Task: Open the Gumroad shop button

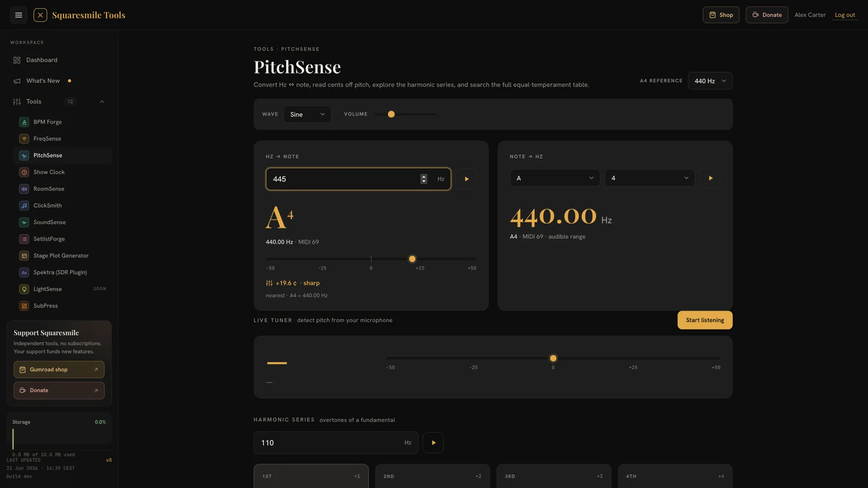Action: (59, 370)
